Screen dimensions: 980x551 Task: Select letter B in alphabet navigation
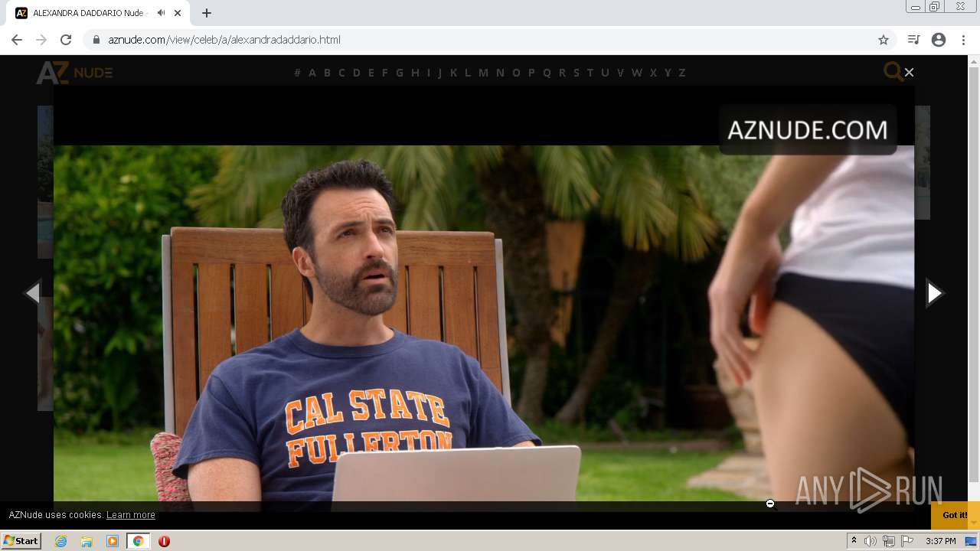(327, 73)
